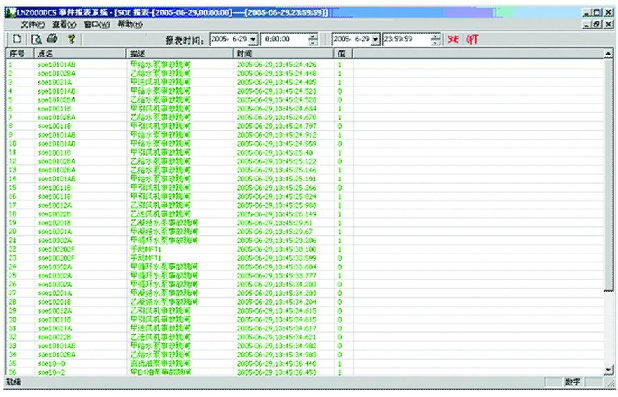Image resolution: width=618 pixels, height=397 pixels.
Task: Click the 点名 column header
Action: (80, 53)
